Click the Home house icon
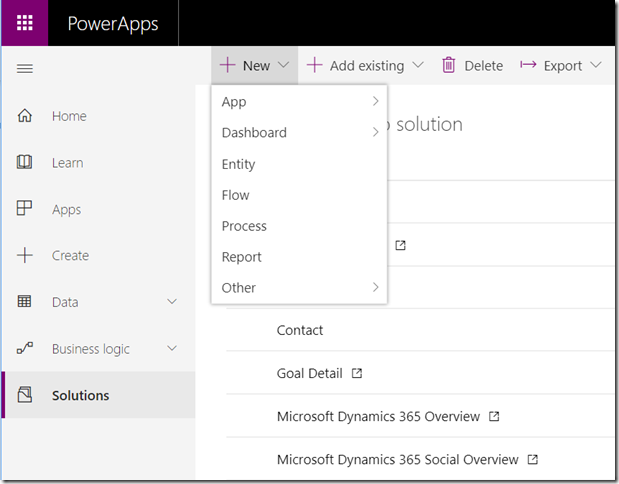 (x=25, y=116)
